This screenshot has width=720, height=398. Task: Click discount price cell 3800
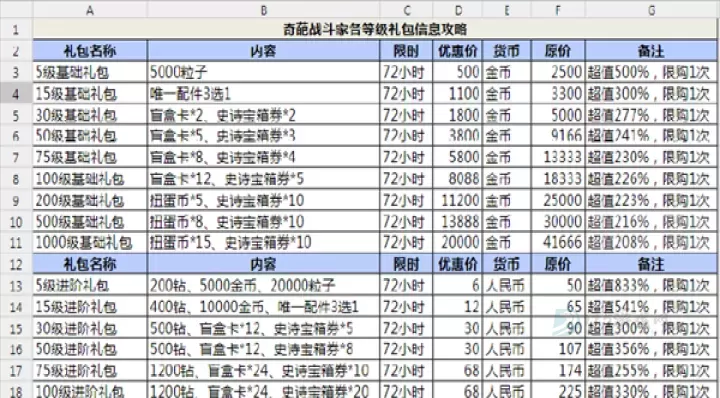(x=457, y=136)
